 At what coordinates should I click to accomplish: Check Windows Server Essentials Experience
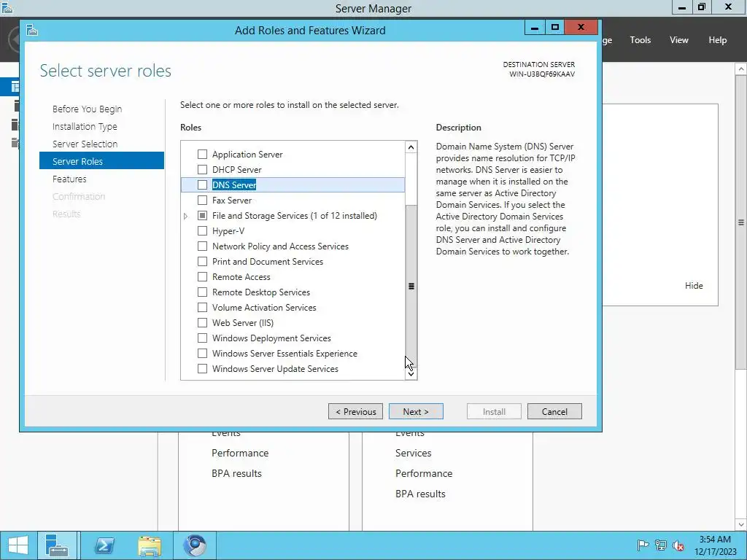pyautogui.click(x=203, y=354)
